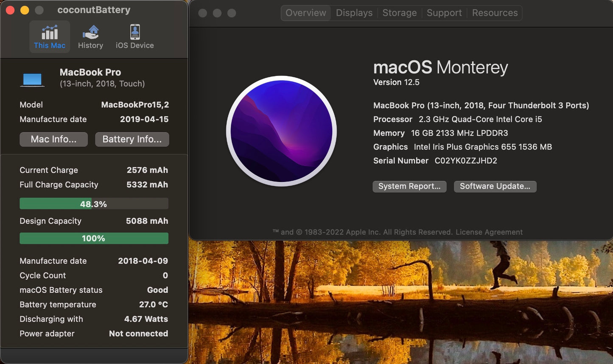This screenshot has height=364, width=613.
Task: Select the Support tab
Action: click(444, 13)
